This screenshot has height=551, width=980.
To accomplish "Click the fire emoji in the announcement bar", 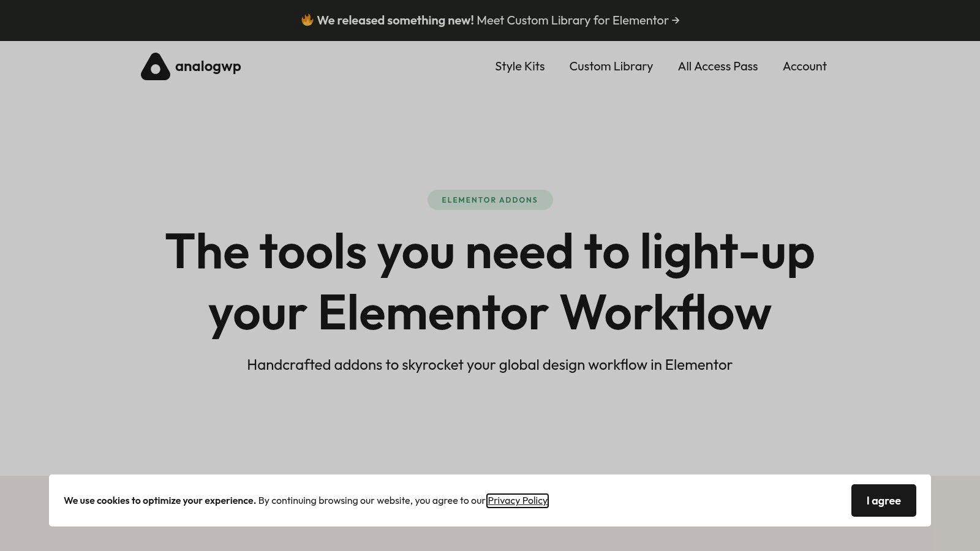I will (x=307, y=20).
